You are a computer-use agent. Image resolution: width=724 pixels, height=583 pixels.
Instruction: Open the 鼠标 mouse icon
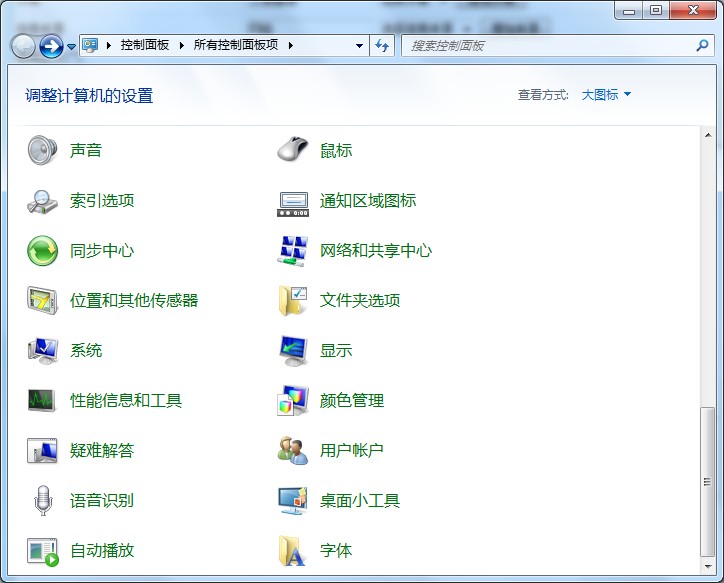[x=293, y=150]
